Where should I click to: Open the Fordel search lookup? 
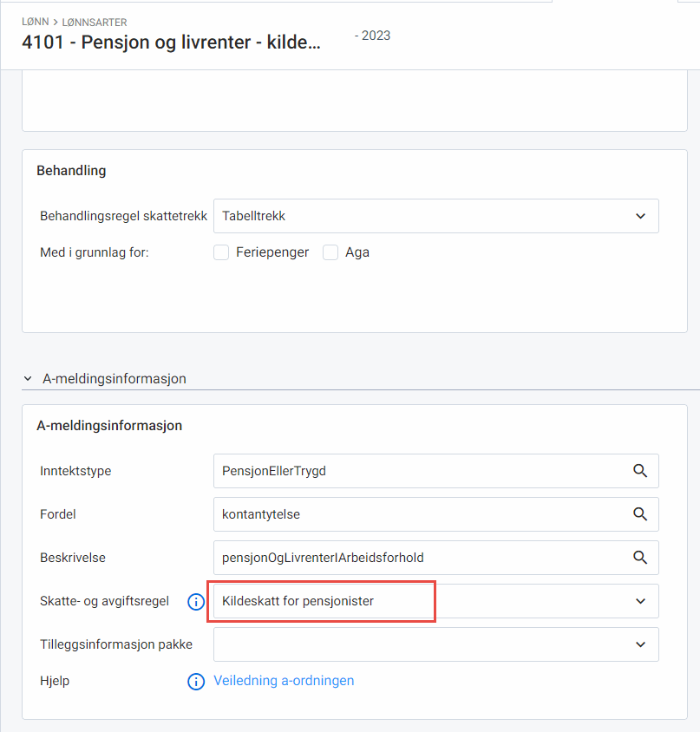click(x=640, y=514)
